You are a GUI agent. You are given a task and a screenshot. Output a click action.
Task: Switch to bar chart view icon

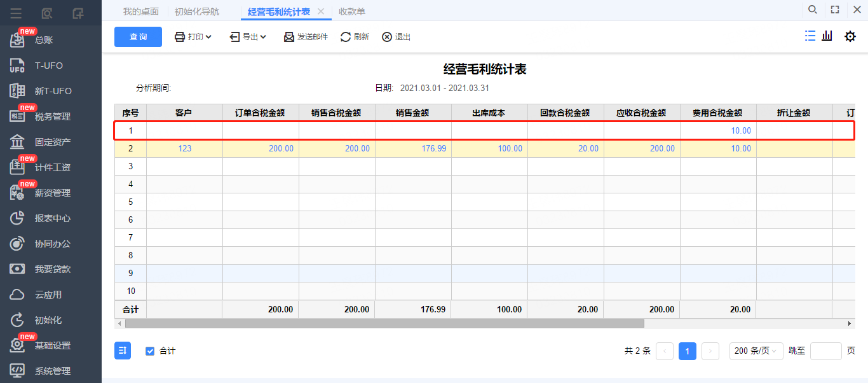827,36
